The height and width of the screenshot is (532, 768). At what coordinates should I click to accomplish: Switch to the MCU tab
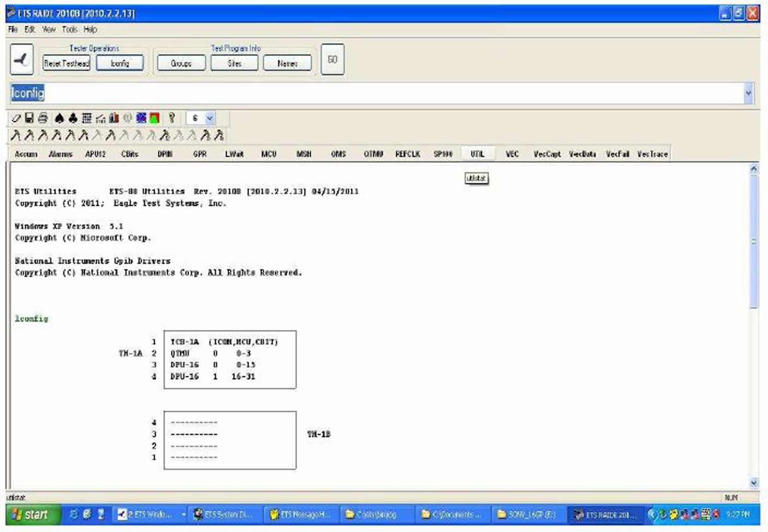(269, 154)
